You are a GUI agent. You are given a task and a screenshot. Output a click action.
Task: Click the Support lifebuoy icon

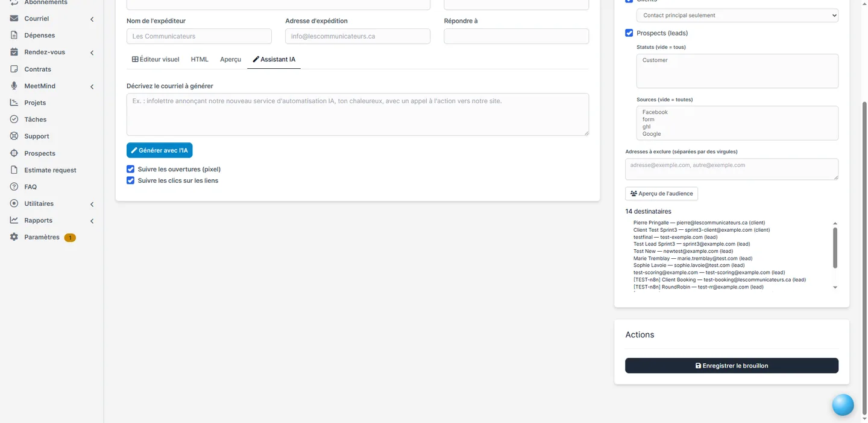click(14, 136)
